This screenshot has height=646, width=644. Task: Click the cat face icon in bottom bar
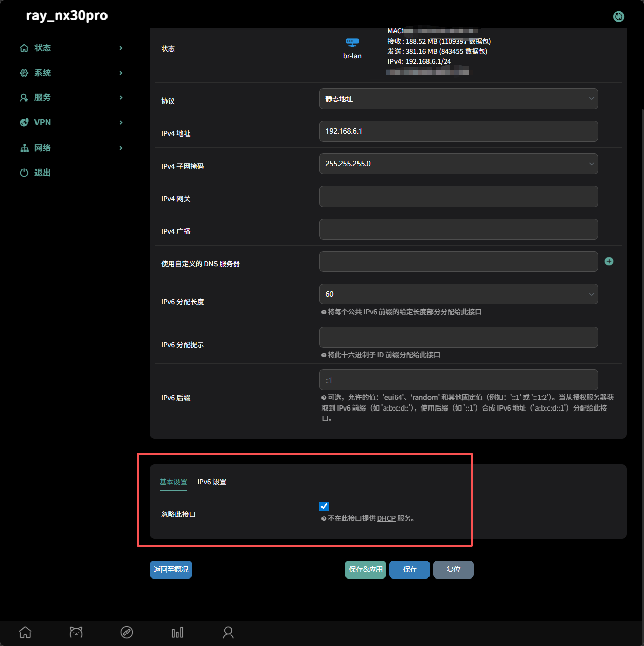76,632
